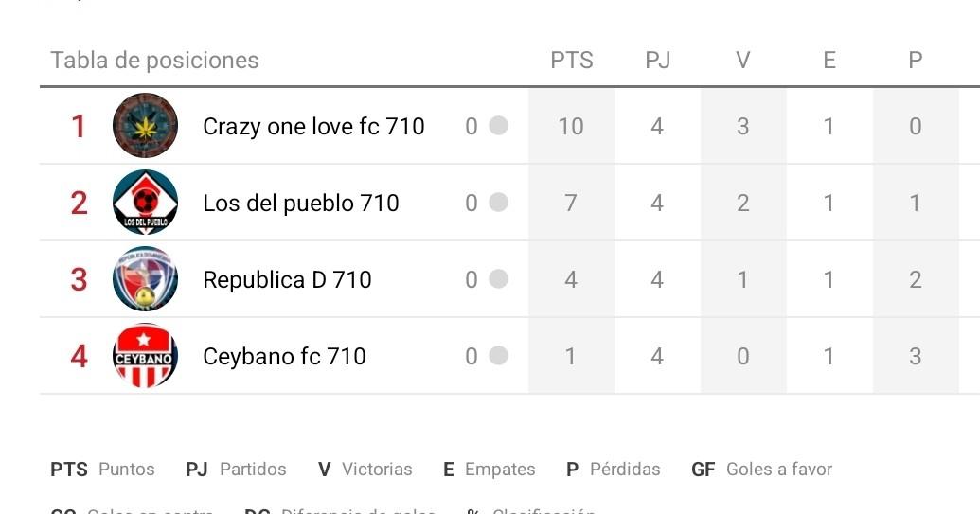Click the P column header
Image resolution: width=980 pixels, height=514 pixels.
point(915,61)
